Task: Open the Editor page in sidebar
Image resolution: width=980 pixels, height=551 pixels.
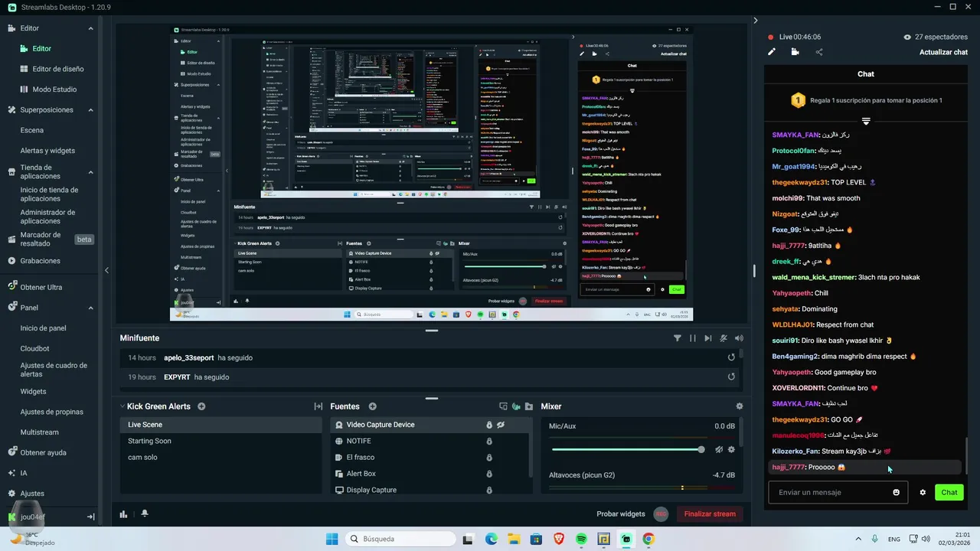Action: (x=41, y=48)
